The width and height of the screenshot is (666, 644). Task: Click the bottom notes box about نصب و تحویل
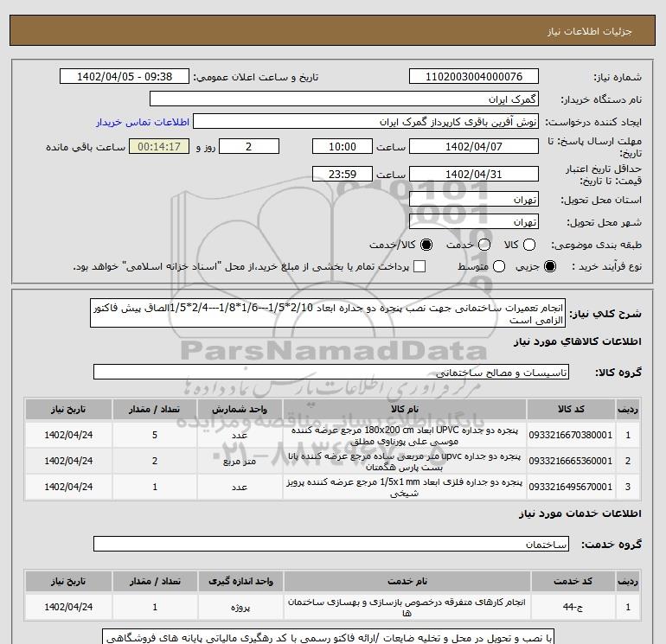tap(329, 637)
